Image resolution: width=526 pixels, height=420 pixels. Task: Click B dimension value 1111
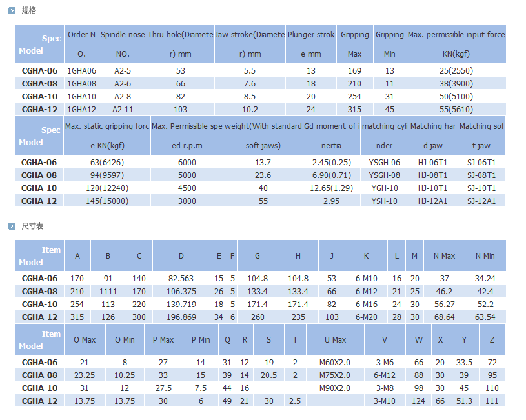[x=108, y=292]
